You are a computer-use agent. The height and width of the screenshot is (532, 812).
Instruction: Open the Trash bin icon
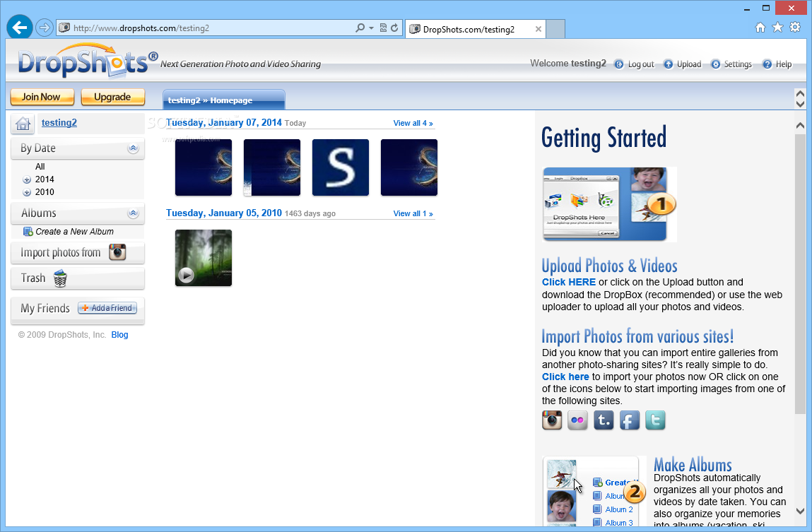(60, 278)
